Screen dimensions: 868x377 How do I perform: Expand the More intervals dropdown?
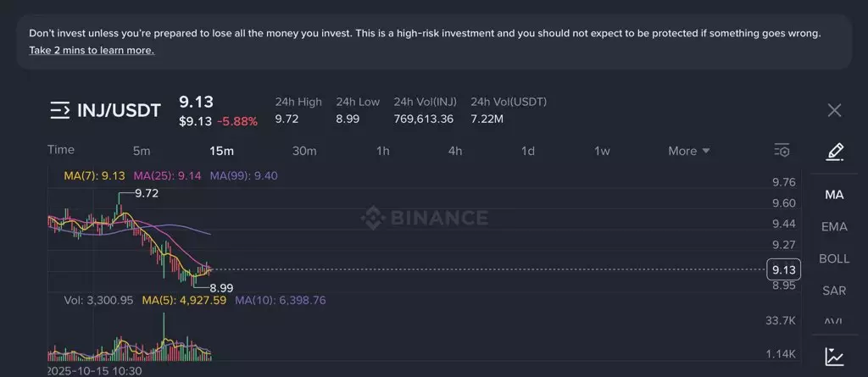point(688,151)
